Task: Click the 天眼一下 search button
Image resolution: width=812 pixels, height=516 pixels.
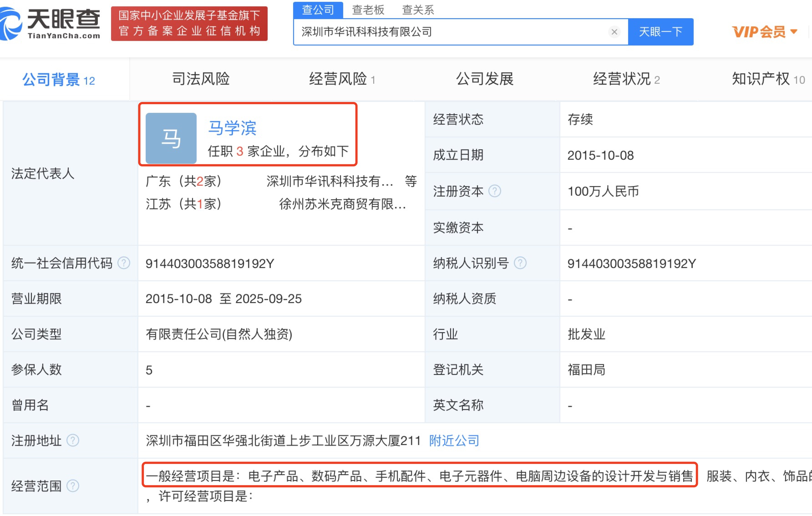Action: coord(661,32)
